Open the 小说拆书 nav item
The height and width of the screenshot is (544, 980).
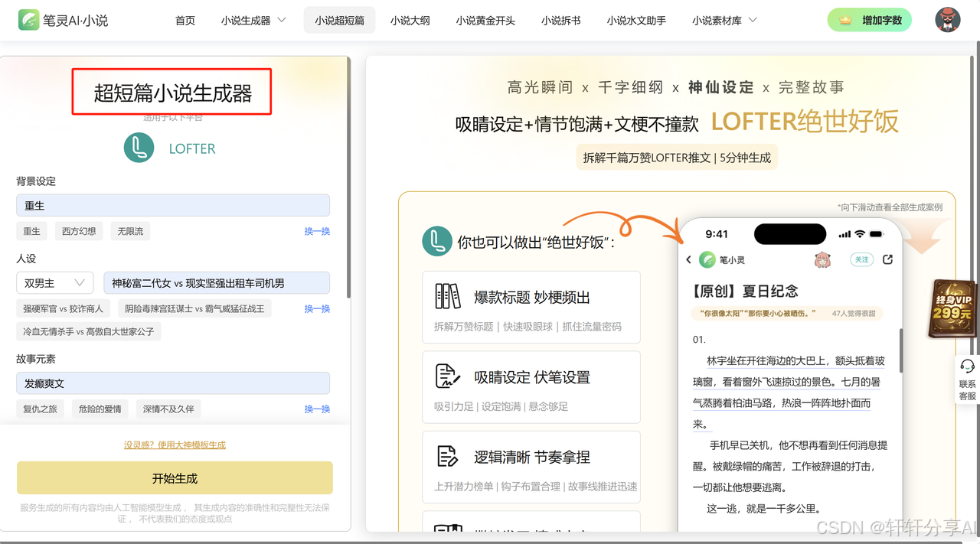click(x=560, y=21)
